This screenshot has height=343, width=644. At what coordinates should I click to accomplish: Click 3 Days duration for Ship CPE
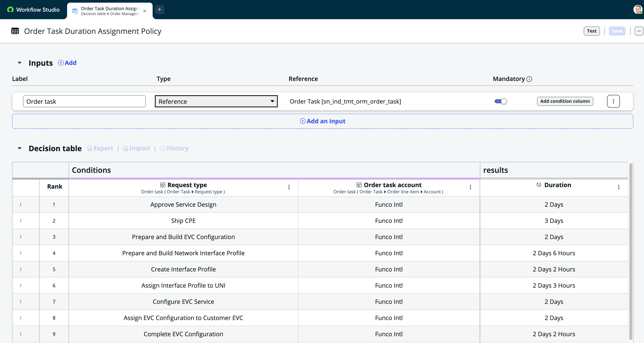coord(554,221)
